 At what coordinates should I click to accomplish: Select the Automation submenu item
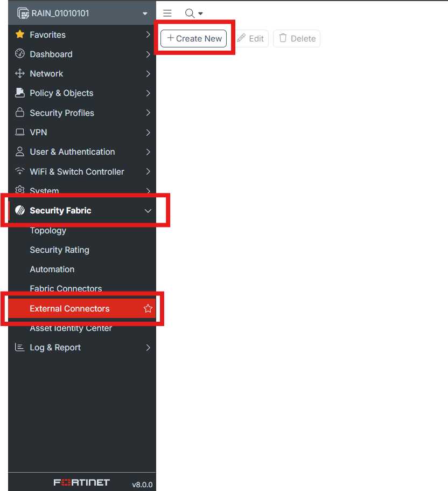tap(52, 269)
